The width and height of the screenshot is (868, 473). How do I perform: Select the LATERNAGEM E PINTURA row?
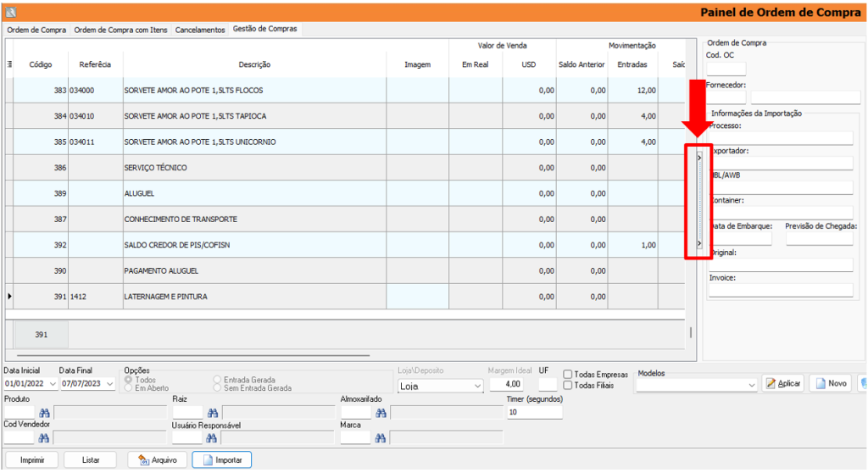click(x=346, y=297)
